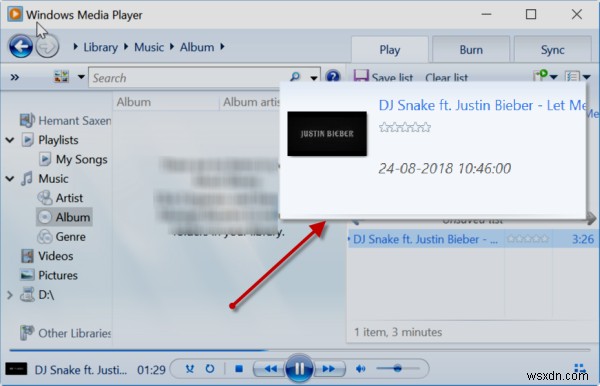Select Artist under Music
This screenshot has width=600, height=386.
click(x=69, y=198)
